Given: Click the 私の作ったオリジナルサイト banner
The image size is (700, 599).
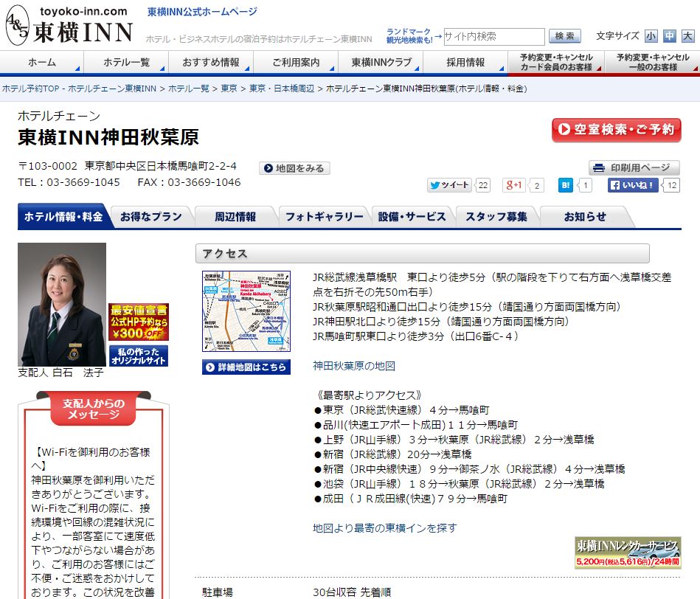Looking at the screenshot, I should tap(139, 356).
